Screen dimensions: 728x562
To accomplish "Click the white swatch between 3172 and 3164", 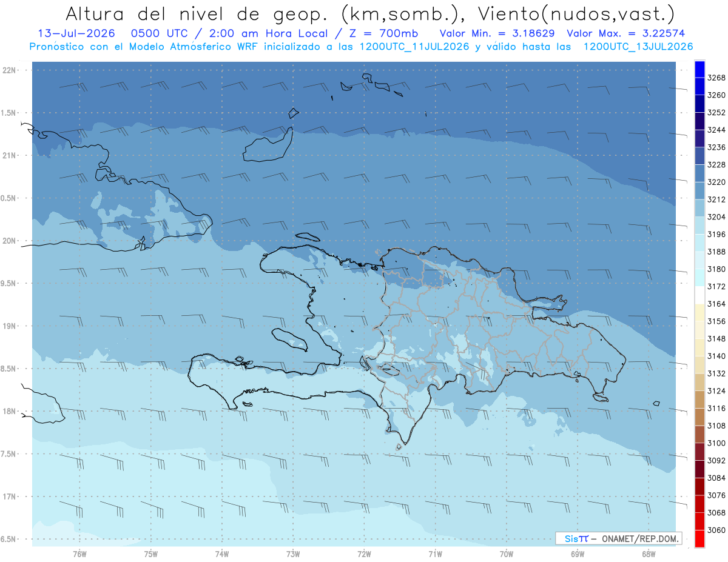I will (x=699, y=295).
